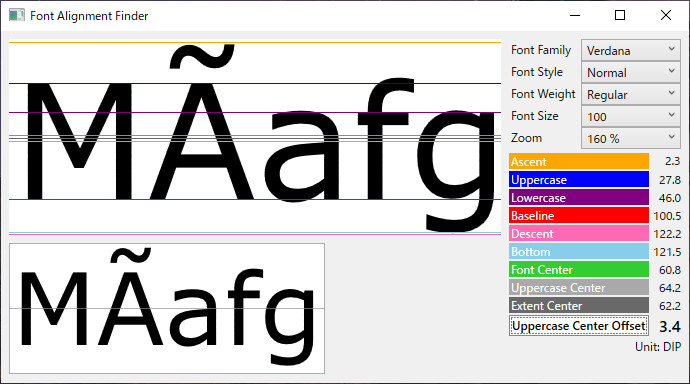Click the Extent Center value 62.2
Viewport: 690px width, 384px height.
tap(670, 306)
